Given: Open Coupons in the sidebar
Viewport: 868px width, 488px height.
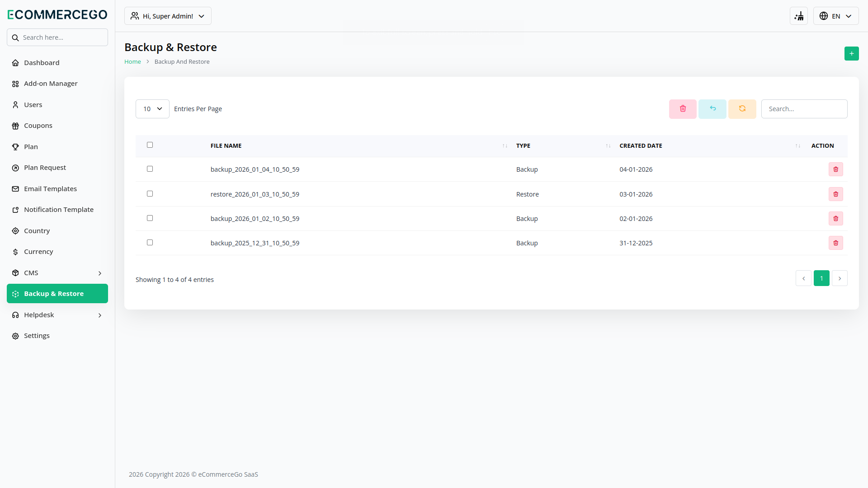Looking at the screenshot, I should click(57, 126).
